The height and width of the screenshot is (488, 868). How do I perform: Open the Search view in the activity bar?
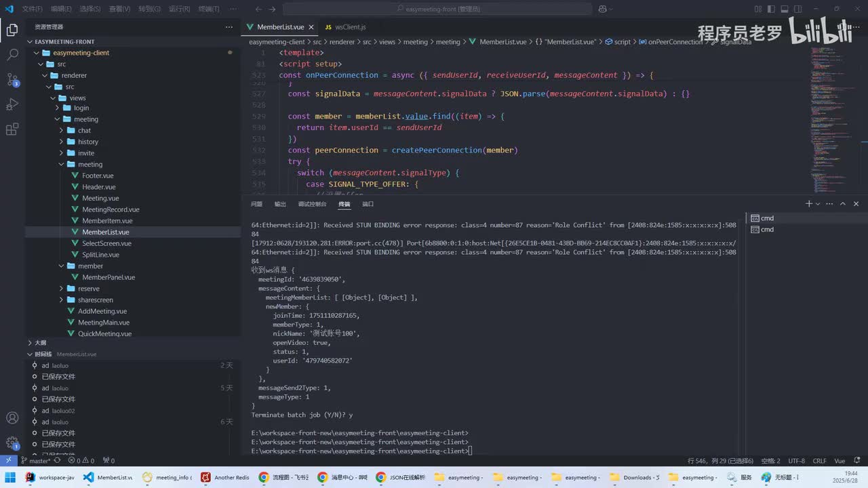pyautogui.click(x=12, y=55)
